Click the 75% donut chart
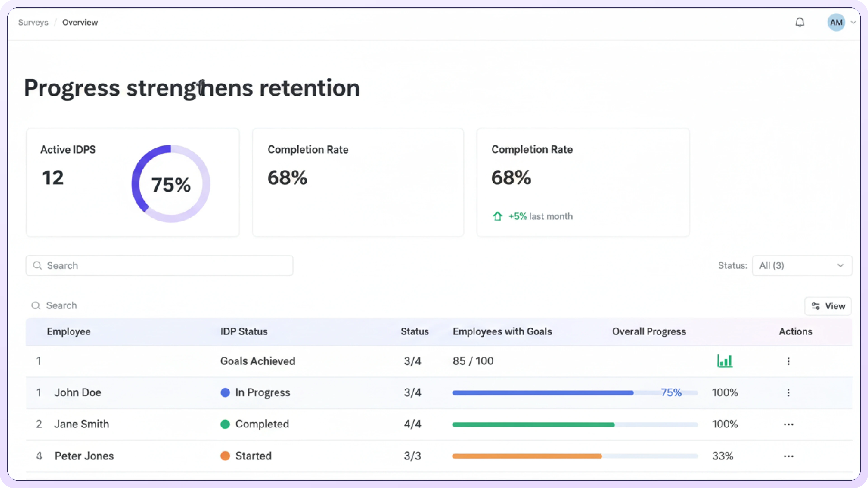The image size is (868, 488). pos(171,184)
